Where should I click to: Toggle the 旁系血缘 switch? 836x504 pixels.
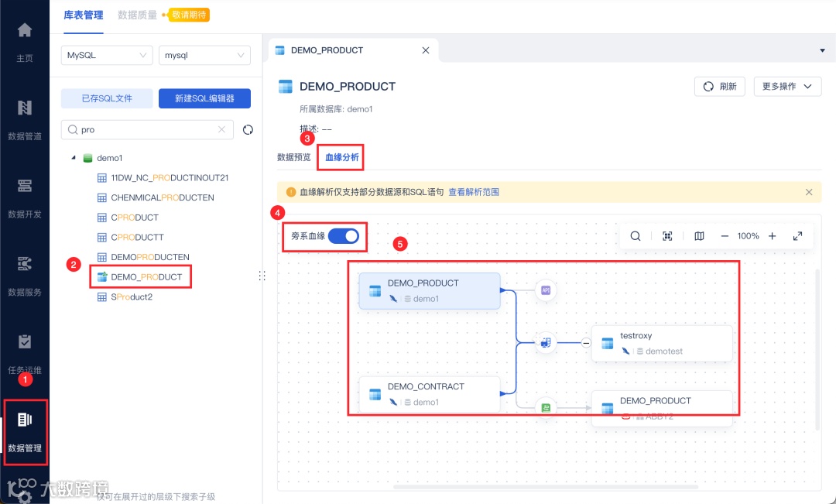point(344,235)
